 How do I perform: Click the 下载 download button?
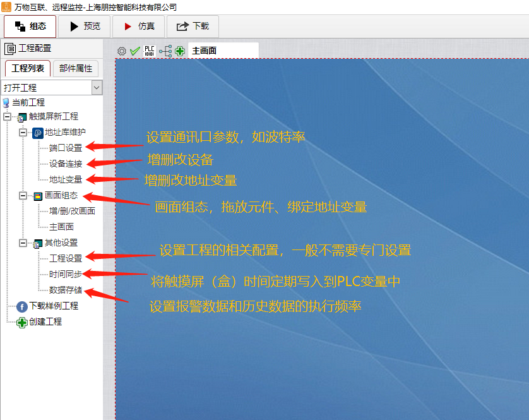193,27
